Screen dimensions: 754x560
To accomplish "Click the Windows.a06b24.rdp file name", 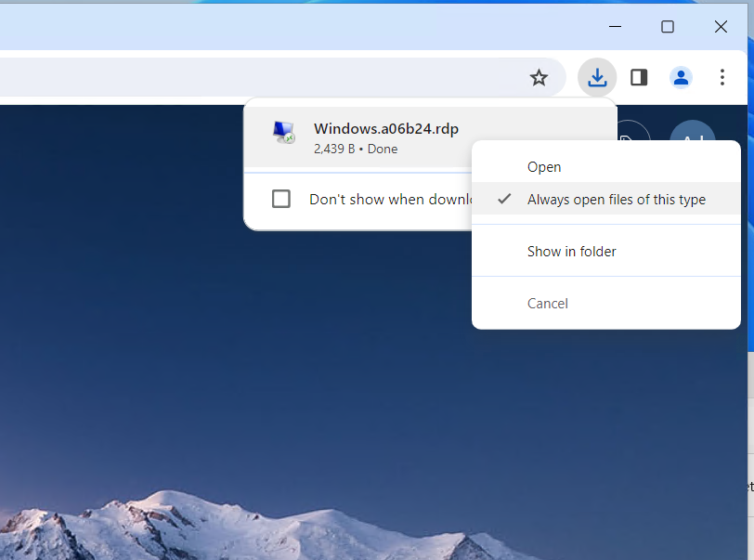I will 386,128.
